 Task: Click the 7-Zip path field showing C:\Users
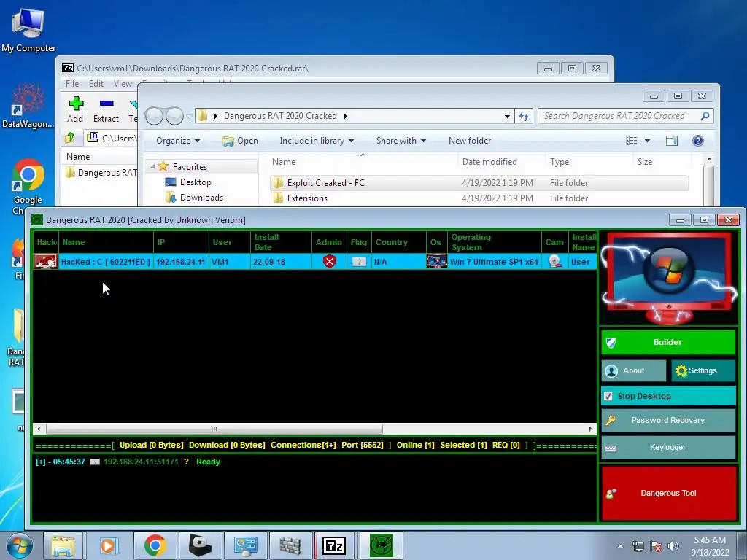point(112,138)
